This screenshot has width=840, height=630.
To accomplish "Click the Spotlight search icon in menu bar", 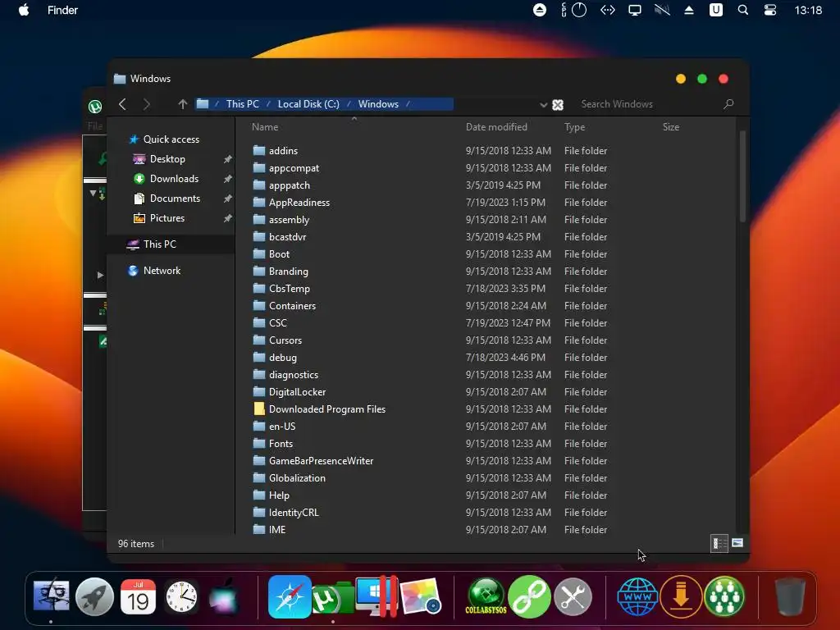I will 743,10.
